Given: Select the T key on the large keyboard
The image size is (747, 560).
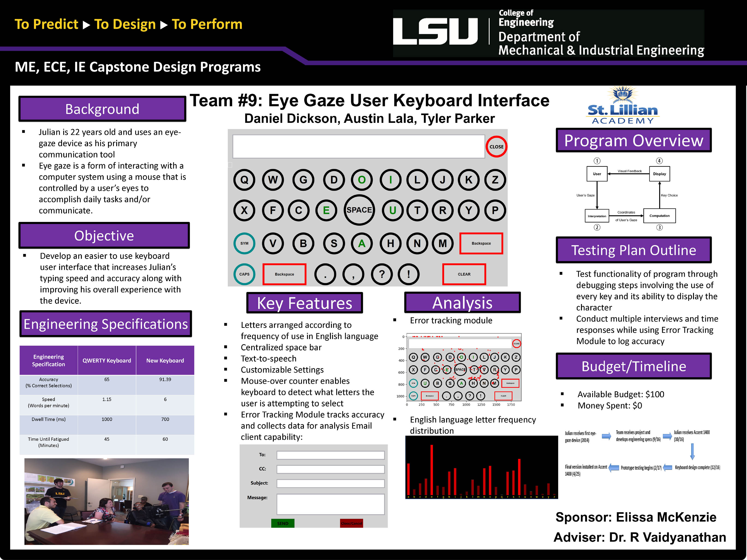Looking at the screenshot, I should click(x=417, y=210).
